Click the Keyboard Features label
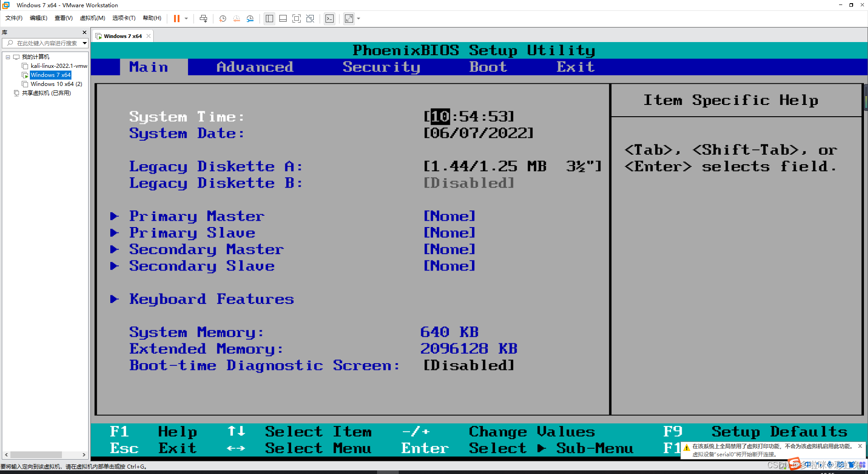Image resolution: width=868 pixels, height=474 pixels. pos(212,299)
